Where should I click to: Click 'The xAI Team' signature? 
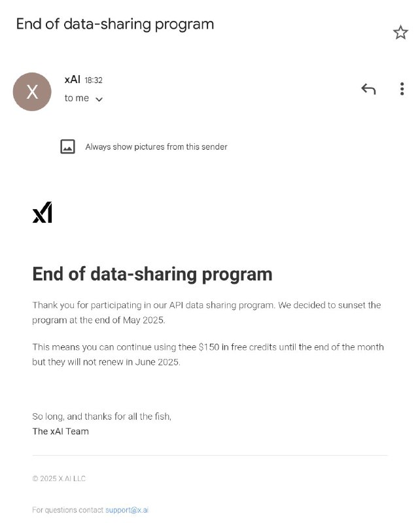(x=60, y=431)
